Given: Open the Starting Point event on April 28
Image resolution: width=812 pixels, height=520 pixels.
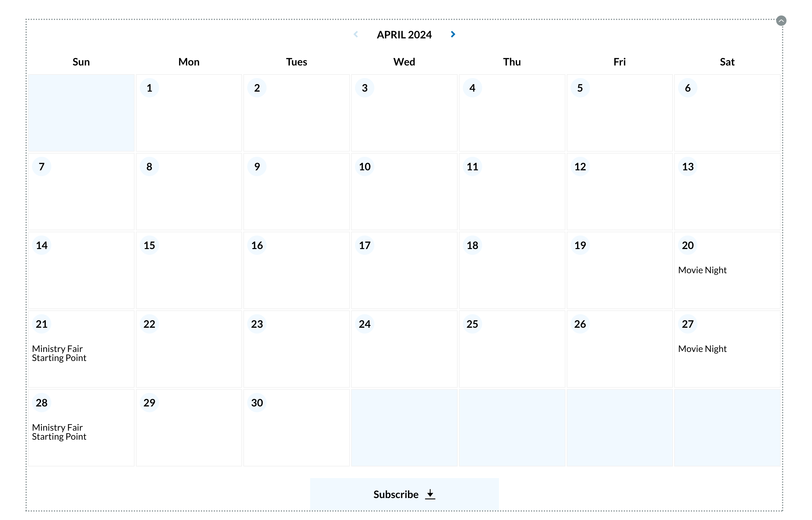Looking at the screenshot, I should click(x=59, y=436).
